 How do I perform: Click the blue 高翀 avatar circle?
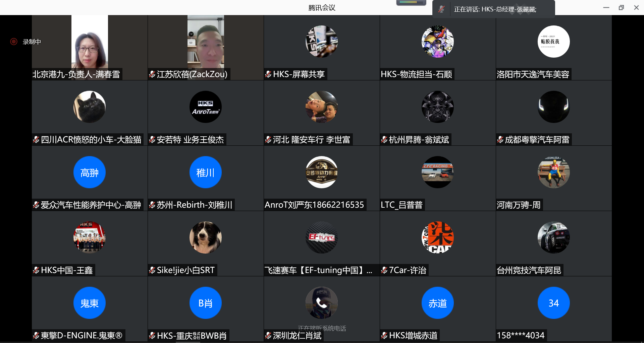pyautogui.click(x=90, y=172)
